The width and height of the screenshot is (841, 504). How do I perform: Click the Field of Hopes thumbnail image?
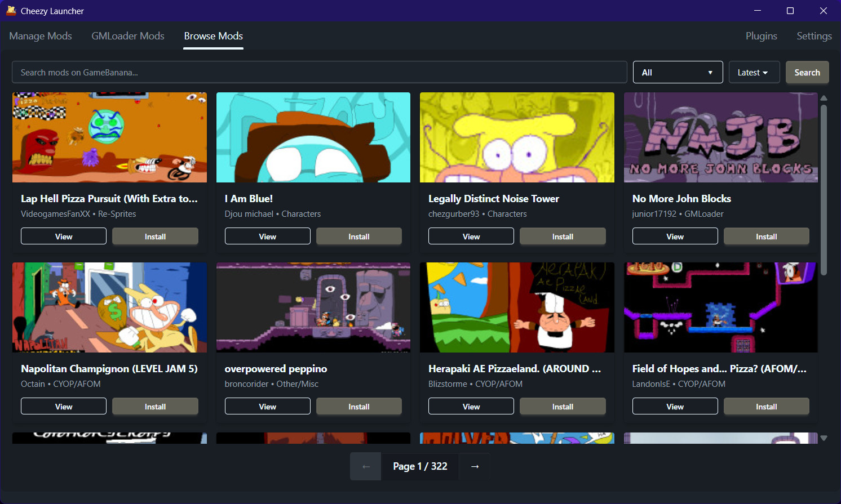click(721, 307)
